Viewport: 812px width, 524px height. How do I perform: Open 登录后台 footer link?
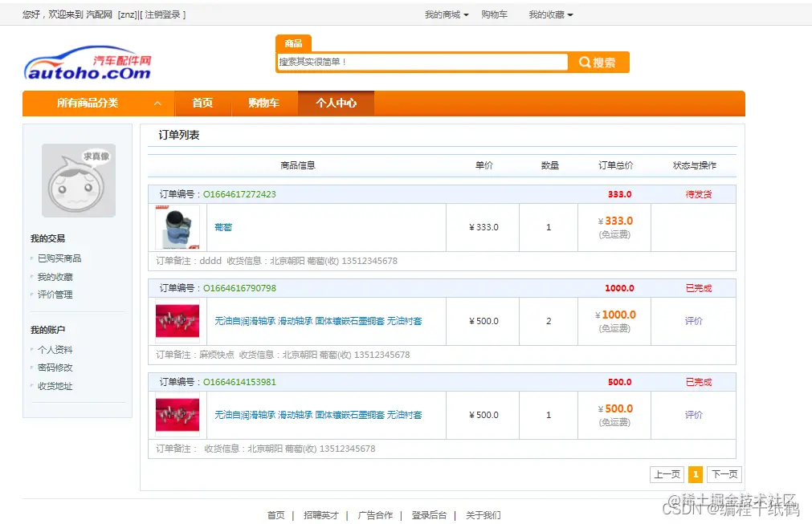tap(429, 515)
